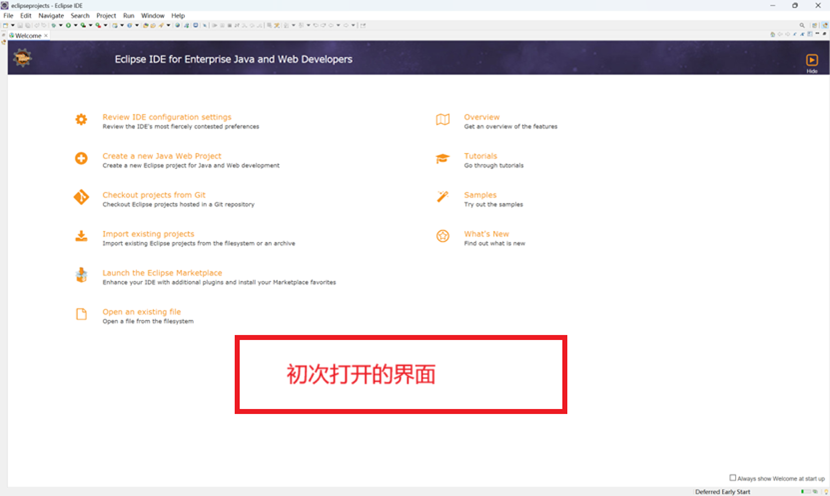Click the New wizard toolbar icon
The height and width of the screenshot is (496, 830).
coord(5,25)
